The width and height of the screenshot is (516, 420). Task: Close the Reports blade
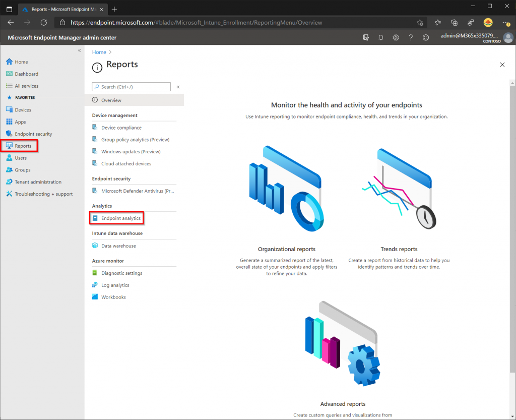(502, 65)
